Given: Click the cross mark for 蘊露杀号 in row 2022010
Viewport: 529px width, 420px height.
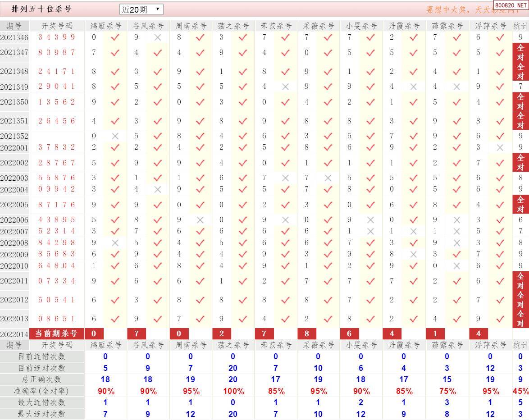Looking at the screenshot, I should (456, 266).
